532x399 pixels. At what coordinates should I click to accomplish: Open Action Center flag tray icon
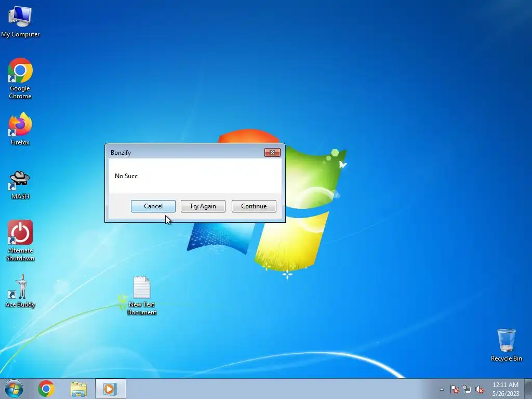[x=455, y=389]
